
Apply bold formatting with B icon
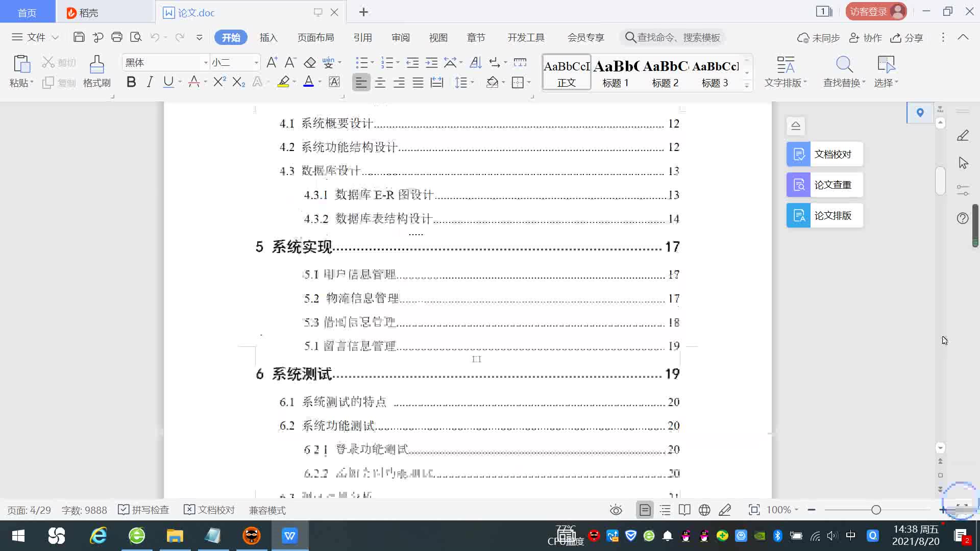[131, 82]
